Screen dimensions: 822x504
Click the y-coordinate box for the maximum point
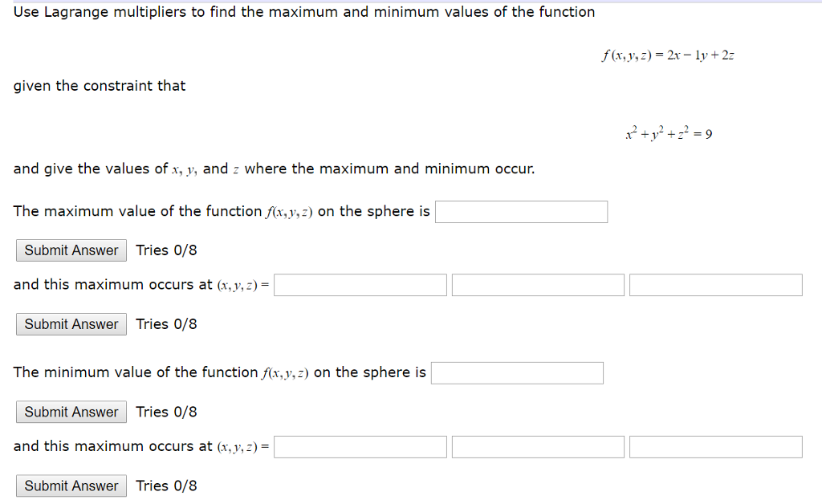point(538,284)
